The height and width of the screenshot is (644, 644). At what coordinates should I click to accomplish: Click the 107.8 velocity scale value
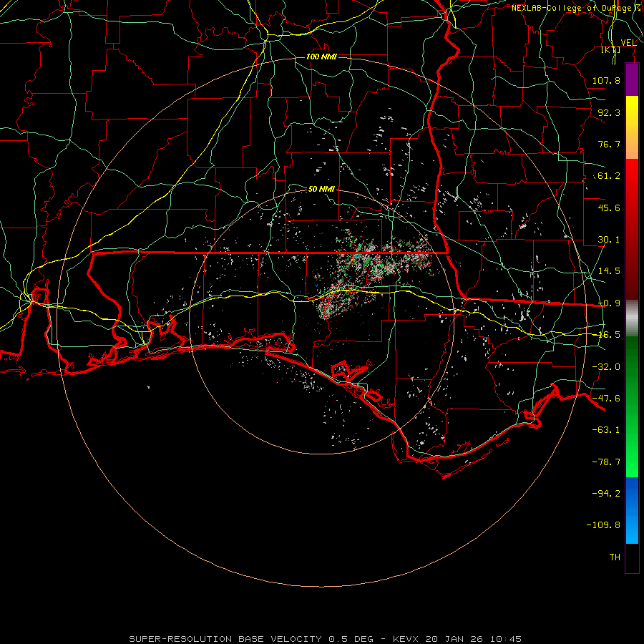coord(606,80)
